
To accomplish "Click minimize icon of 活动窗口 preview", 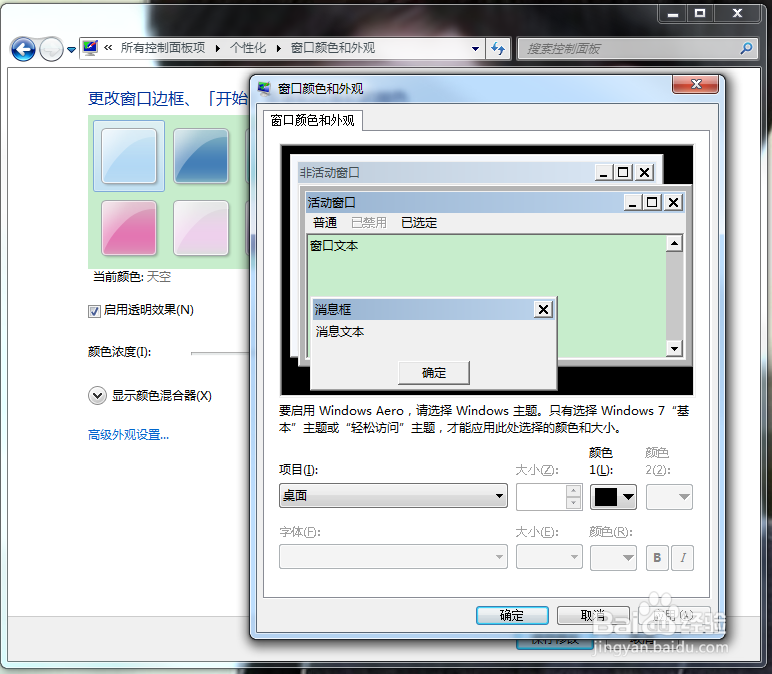I will 633,202.
